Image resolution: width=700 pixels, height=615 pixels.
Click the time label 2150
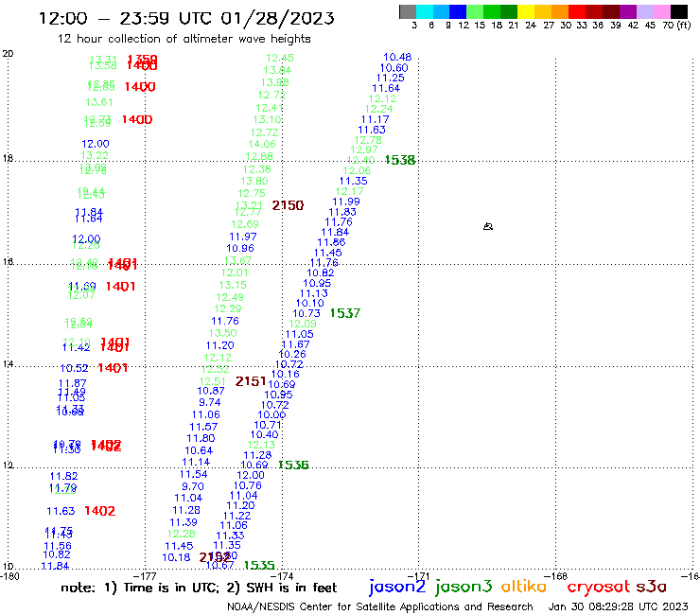click(288, 205)
